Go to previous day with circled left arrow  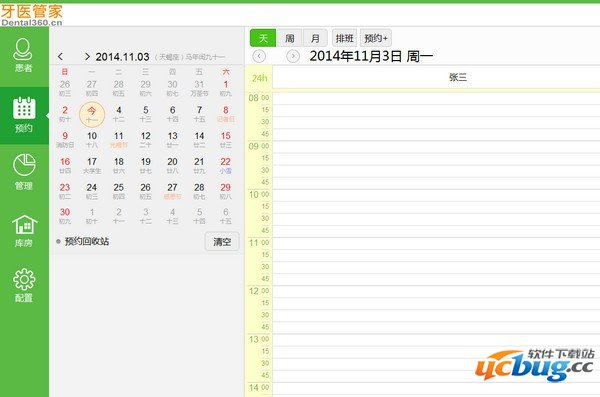click(x=259, y=56)
